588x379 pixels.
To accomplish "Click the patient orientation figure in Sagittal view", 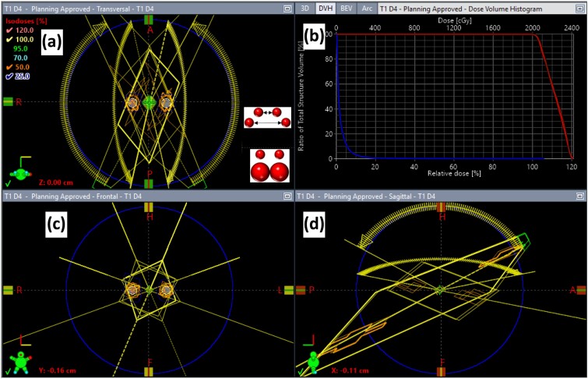I will point(312,362).
